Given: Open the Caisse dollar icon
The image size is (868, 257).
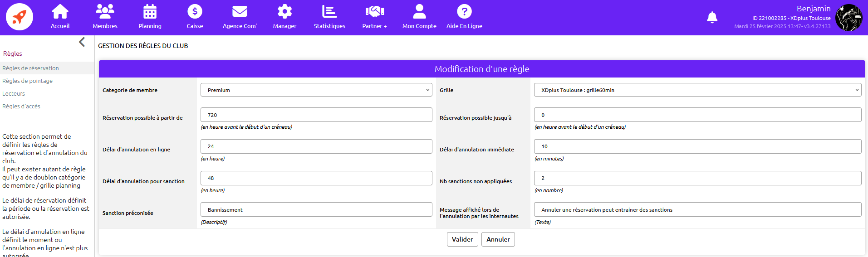Looking at the screenshot, I should (x=195, y=12).
